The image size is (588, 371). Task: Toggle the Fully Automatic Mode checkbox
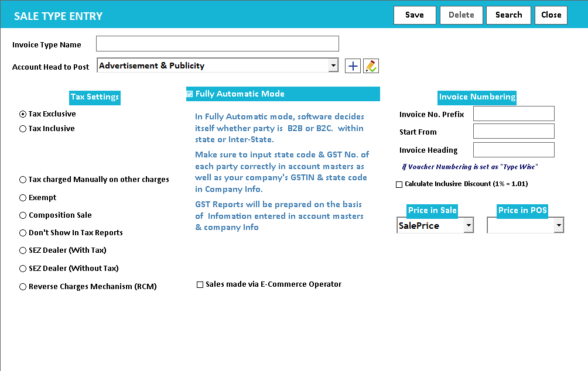(190, 94)
